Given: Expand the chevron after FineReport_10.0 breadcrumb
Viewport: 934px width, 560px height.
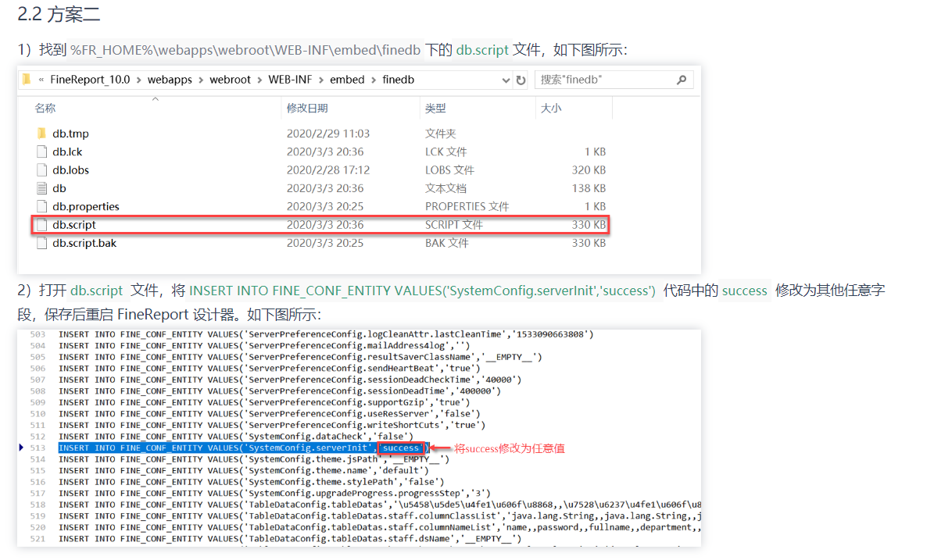Looking at the screenshot, I should tap(139, 80).
